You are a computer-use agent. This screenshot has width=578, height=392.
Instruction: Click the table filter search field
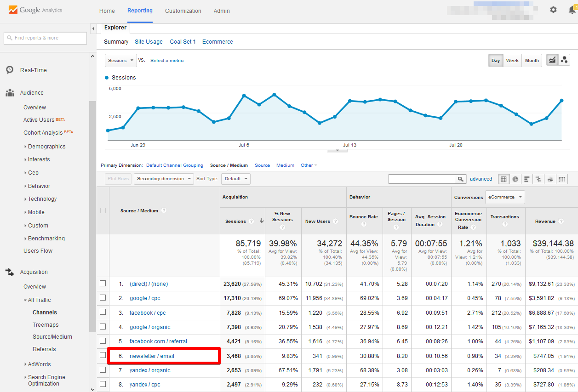pos(422,179)
